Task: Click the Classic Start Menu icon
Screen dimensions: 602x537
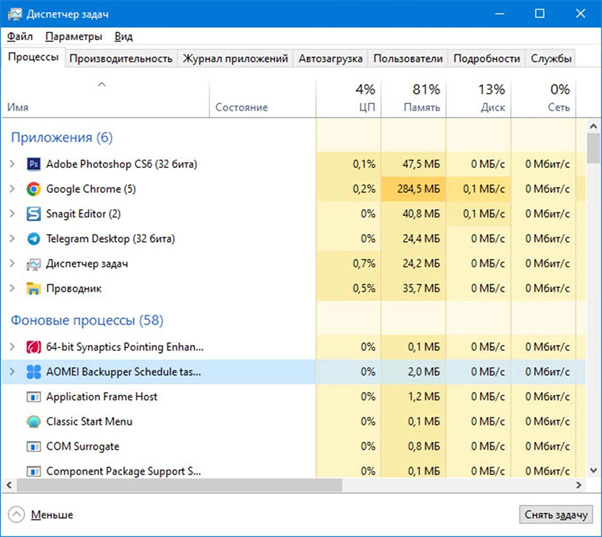Action: [33, 422]
